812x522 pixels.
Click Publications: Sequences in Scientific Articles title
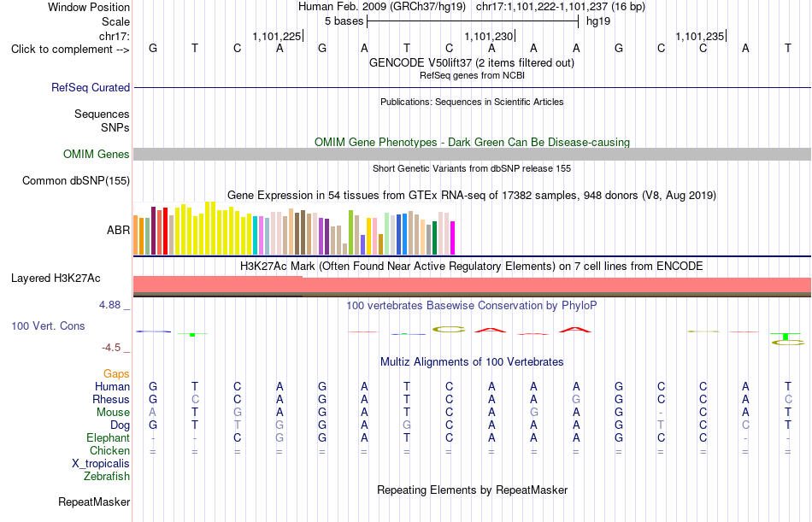[472, 102]
